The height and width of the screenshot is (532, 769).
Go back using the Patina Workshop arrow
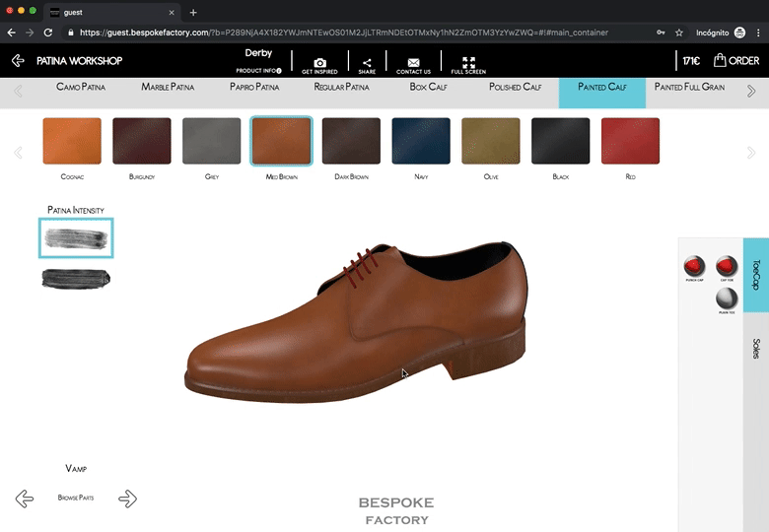coord(18,61)
